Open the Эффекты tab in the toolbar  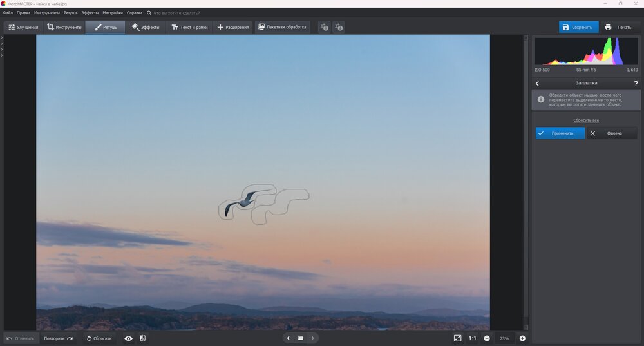coord(145,27)
